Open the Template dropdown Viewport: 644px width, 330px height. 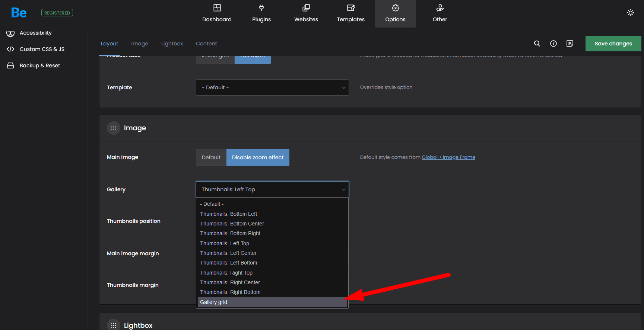pos(272,87)
